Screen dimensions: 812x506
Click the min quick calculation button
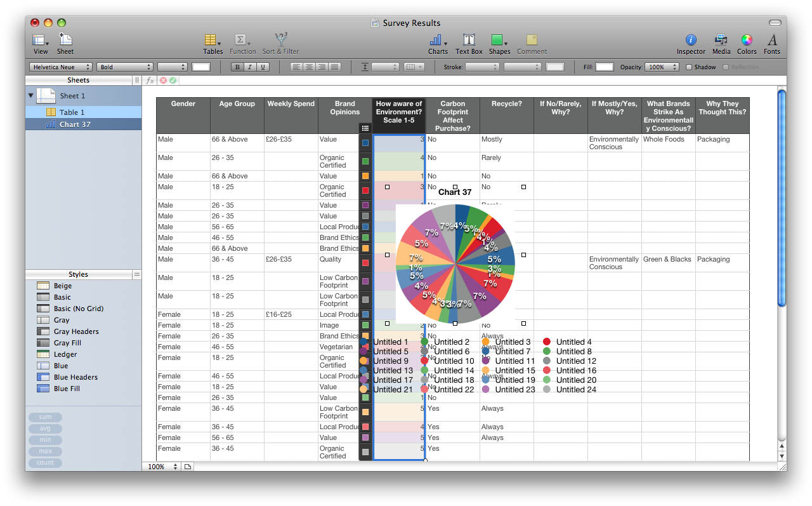[45, 440]
